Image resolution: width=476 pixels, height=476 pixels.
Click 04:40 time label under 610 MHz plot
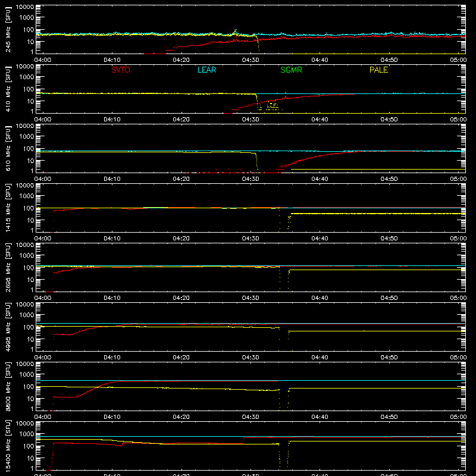coord(320,179)
